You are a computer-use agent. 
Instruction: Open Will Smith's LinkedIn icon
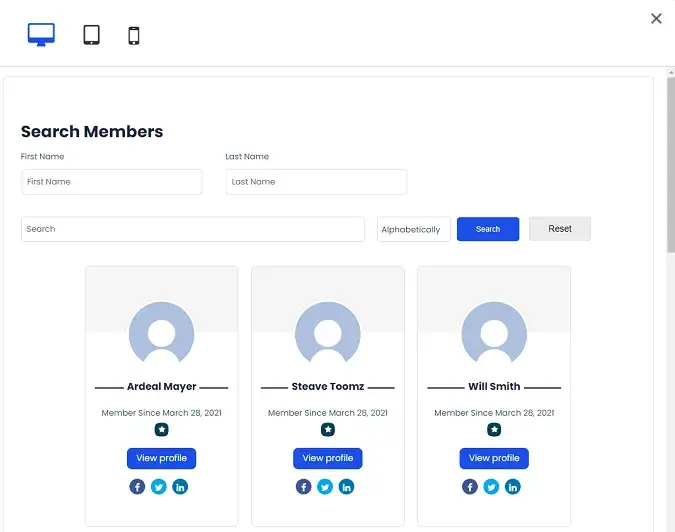coord(512,487)
